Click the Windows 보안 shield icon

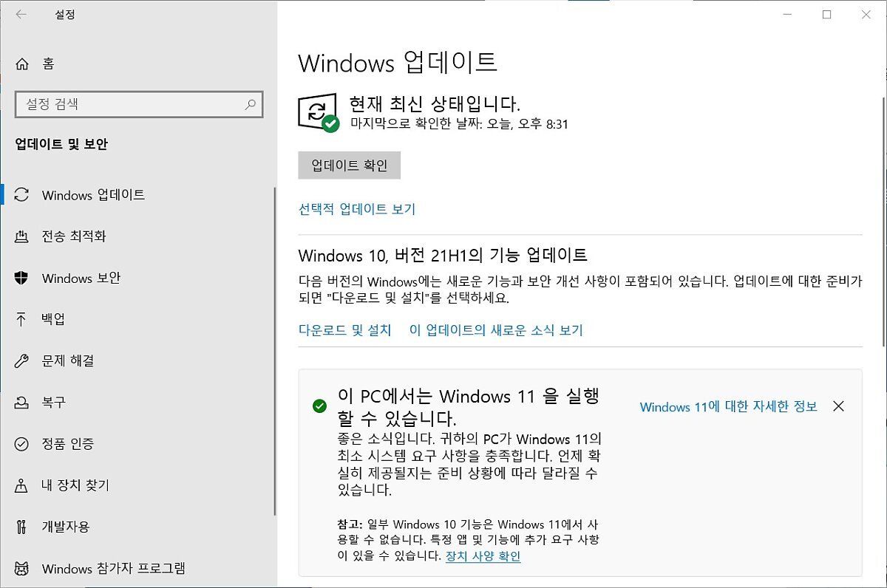click(22, 278)
